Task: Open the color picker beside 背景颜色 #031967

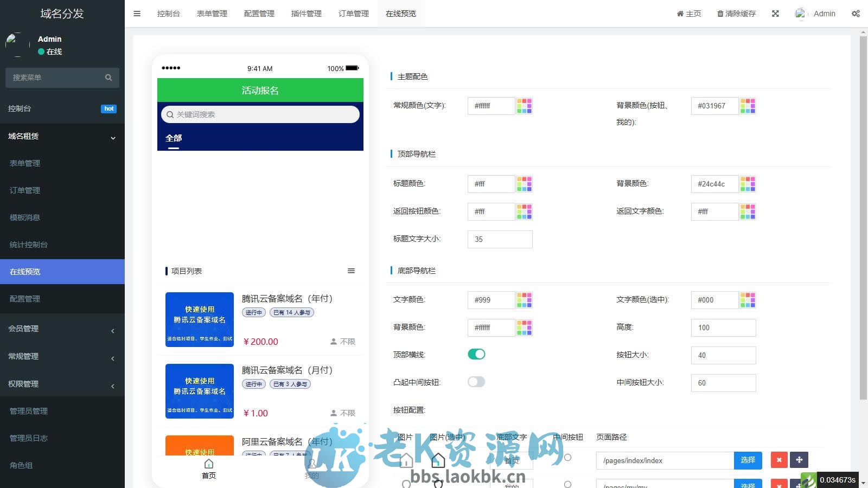Action: point(748,106)
